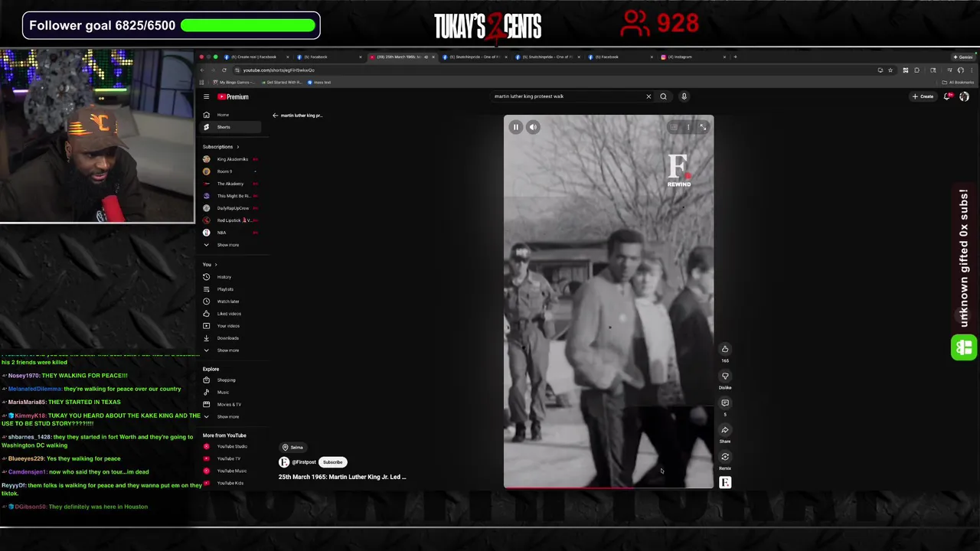The image size is (980, 551).
Task: Dislike the Short video
Action: point(725,376)
